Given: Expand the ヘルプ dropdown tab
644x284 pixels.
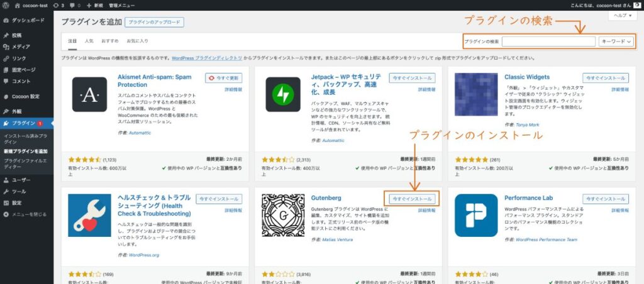Looking at the screenshot, I should [x=621, y=14].
